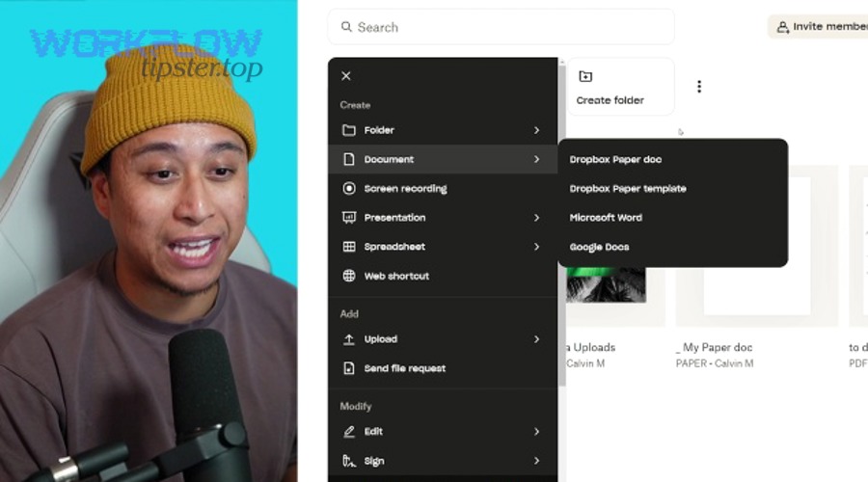Viewport: 868px width, 482px height.
Task: Focus the Search input field
Action: click(x=502, y=27)
